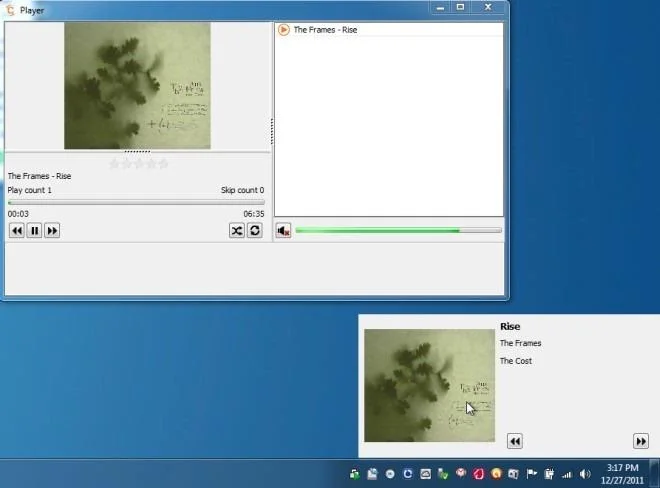The image size is (660, 488).
Task: Click the network signal tray icon
Action: point(567,475)
